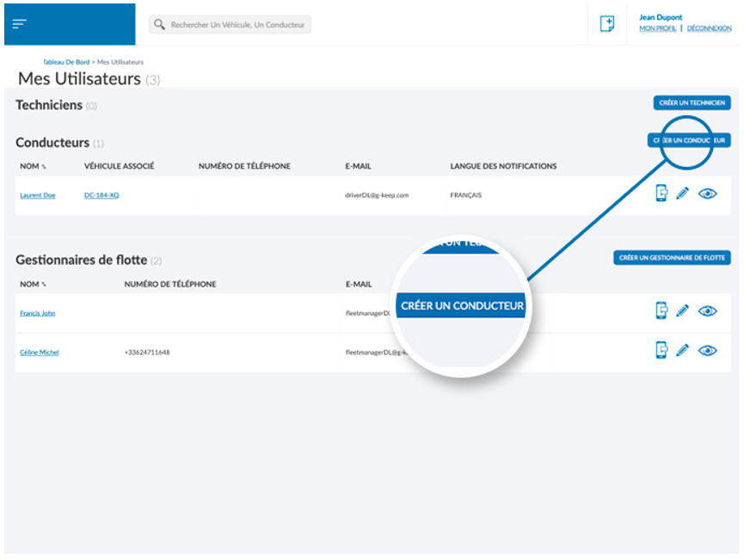Viewport: 744px width, 560px height.
Task: Focus the vehicle and driver search field
Action: [x=231, y=25]
